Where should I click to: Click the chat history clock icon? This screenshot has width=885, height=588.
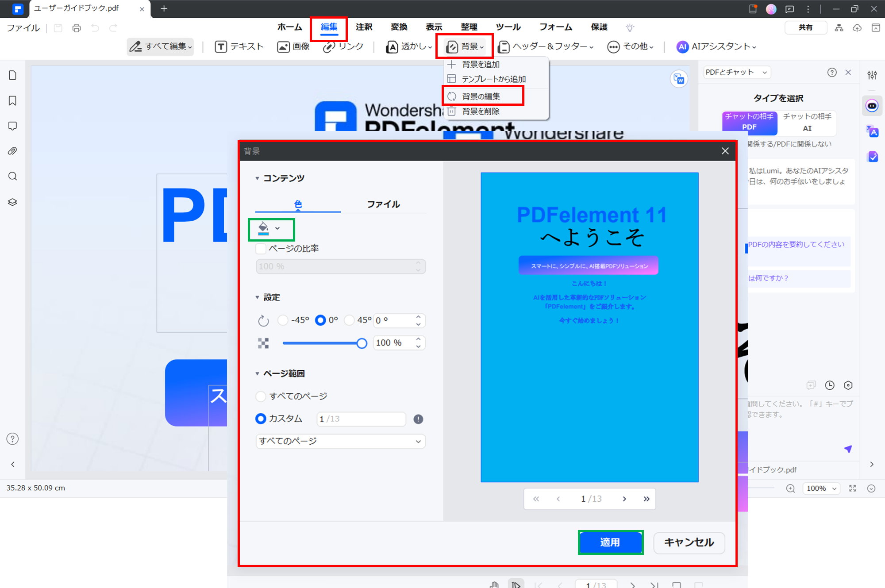pyautogui.click(x=830, y=385)
